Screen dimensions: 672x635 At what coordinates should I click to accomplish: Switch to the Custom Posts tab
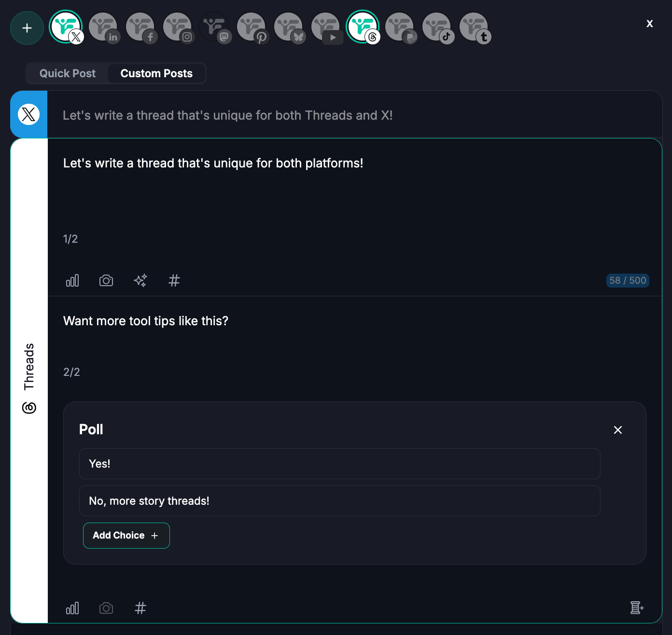coord(156,73)
